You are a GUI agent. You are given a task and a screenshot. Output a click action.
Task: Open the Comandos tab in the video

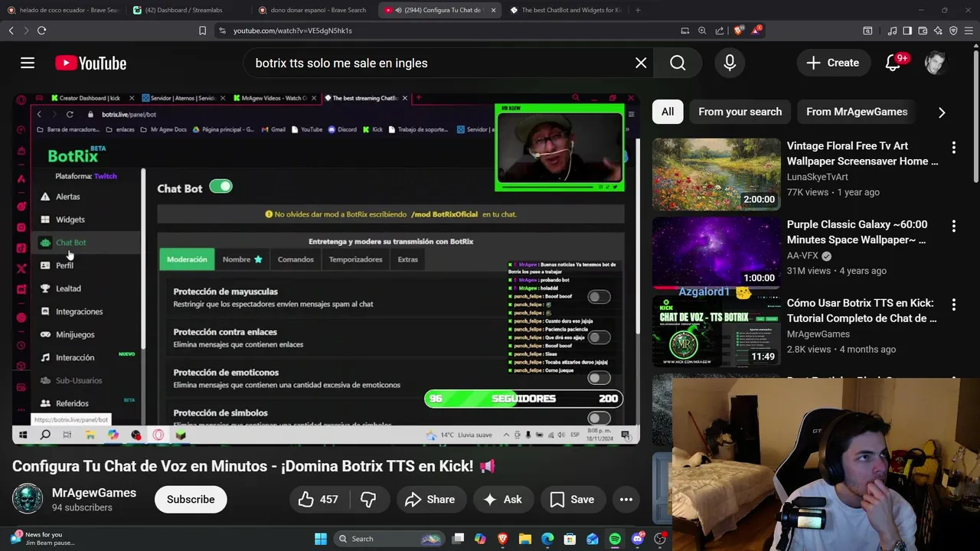point(296,259)
